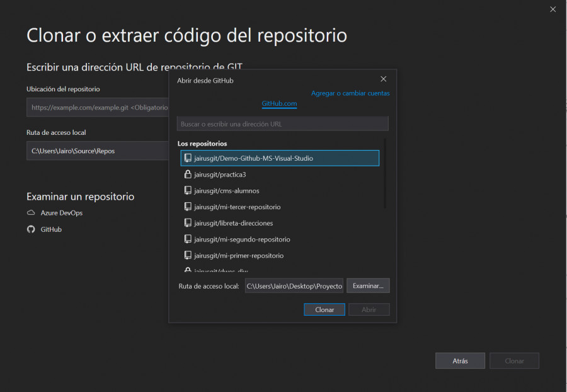
Task: Close the Clonar o extraer código window
Action: tap(553, 9)
